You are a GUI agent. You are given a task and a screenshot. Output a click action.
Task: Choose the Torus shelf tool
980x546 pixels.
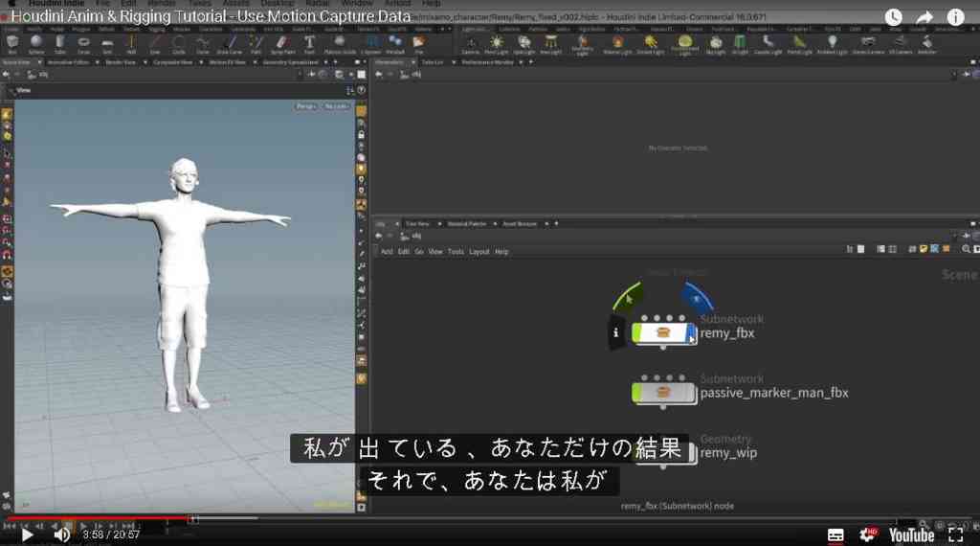coord(84,44)
